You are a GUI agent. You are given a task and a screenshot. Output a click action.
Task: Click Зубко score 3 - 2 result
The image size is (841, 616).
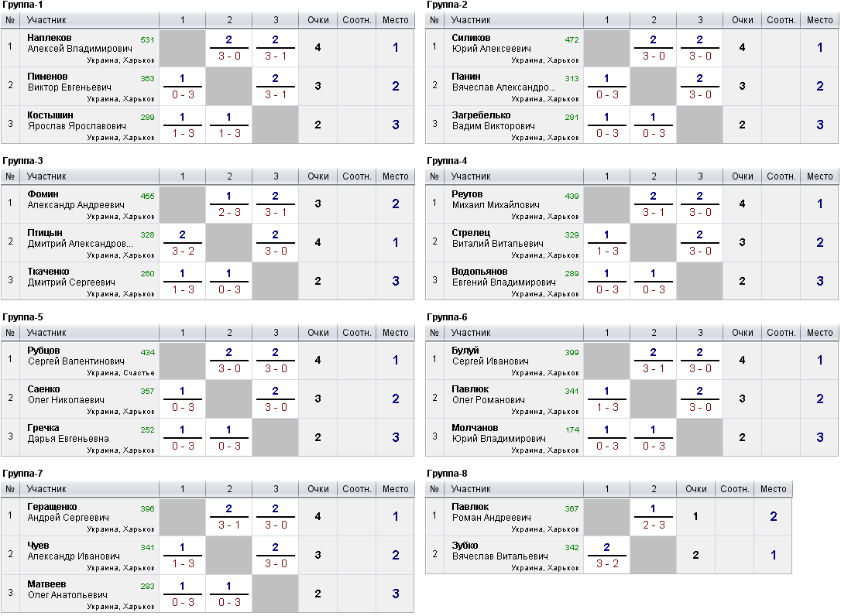coord(606,563)
